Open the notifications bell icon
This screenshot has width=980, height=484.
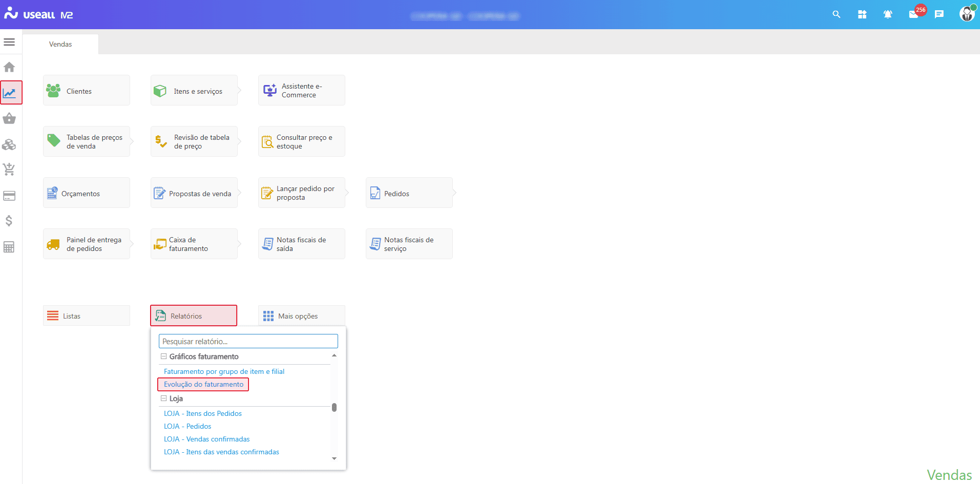point(888,14)
